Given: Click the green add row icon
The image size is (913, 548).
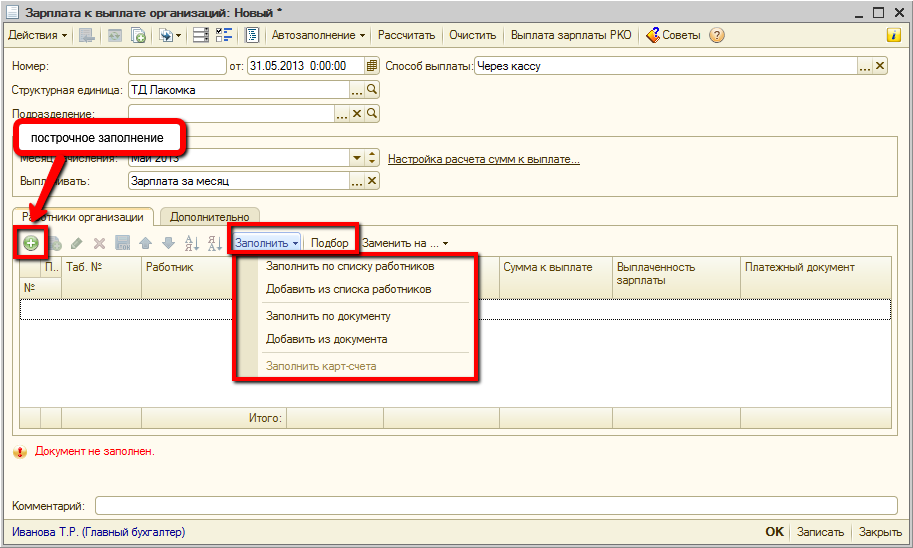Looking at the screenshot, I should point(30,243).
